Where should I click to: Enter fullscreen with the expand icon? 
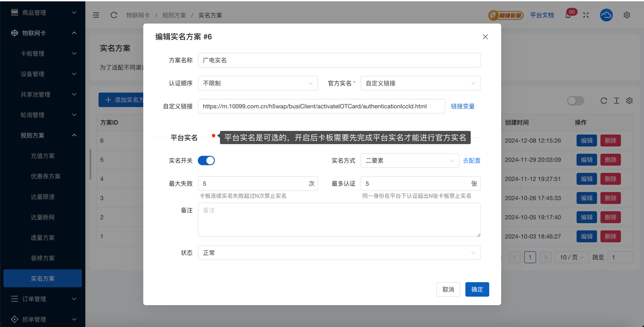(586, 15)
